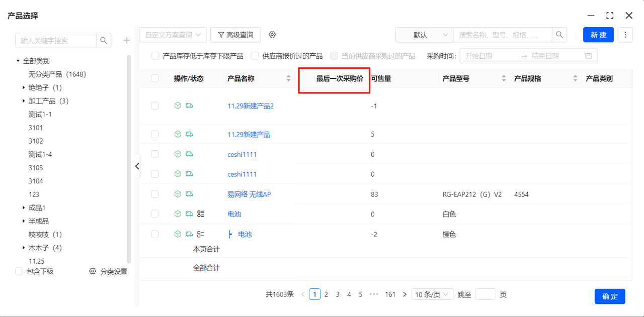
Task: Open product link 易网络 无线AP
Action: (x=249, y=194)
